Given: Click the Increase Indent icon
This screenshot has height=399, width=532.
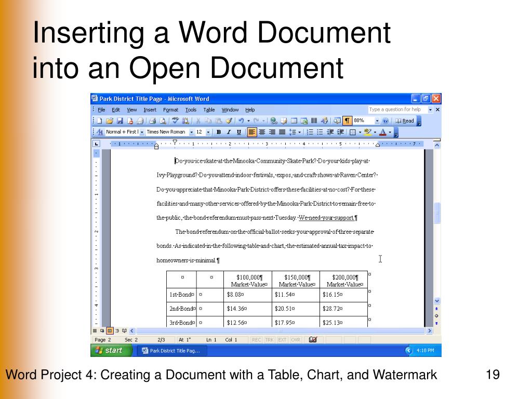Looking at the screenshot, I should (340, 132).
